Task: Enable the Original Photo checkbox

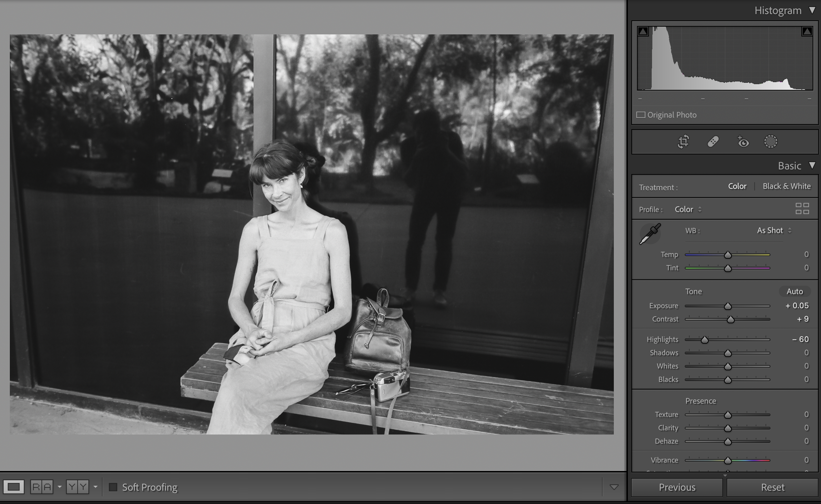Action: (641, 115)
